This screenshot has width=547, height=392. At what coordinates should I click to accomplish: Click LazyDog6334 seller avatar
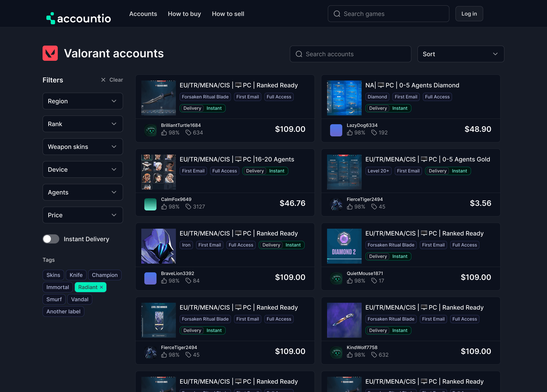(x=336, y=130)
